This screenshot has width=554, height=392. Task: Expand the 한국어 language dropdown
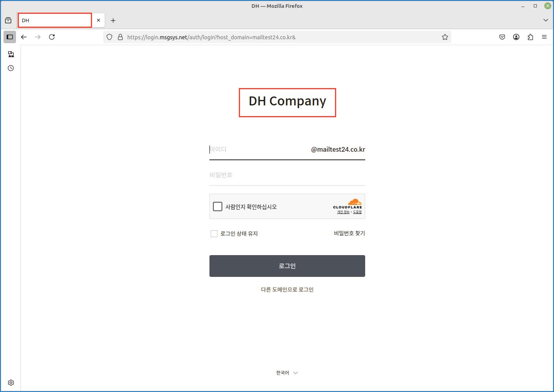pos(287,373)
